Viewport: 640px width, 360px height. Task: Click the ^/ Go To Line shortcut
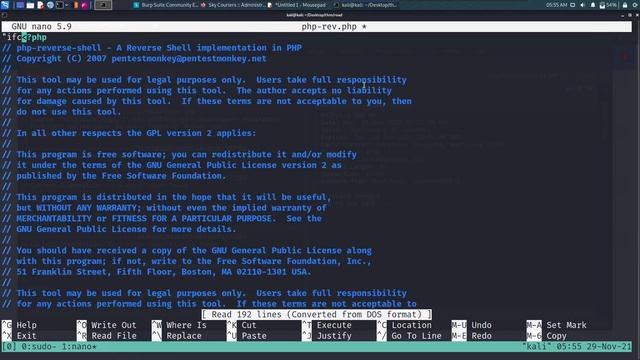[x=409, y=336]
